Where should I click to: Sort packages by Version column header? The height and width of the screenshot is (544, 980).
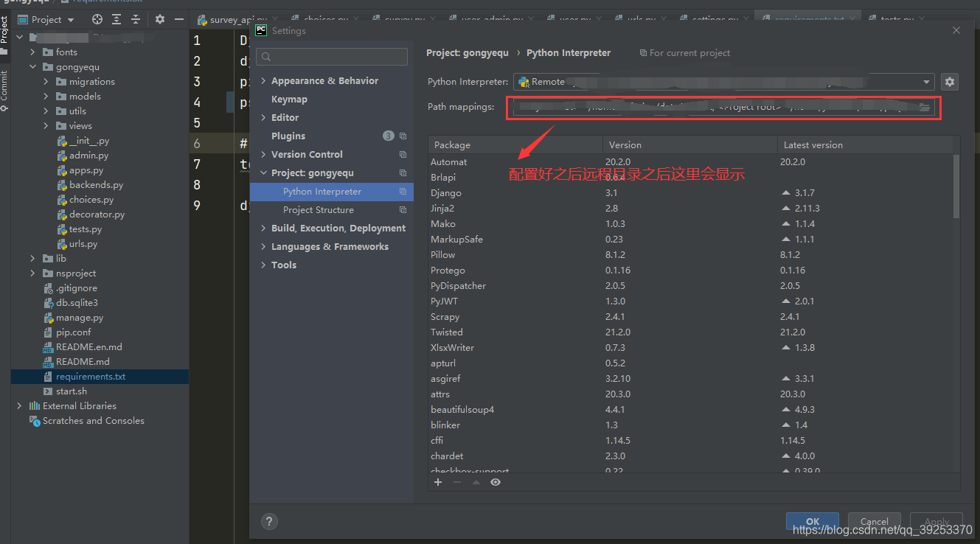tap(689, 145)
